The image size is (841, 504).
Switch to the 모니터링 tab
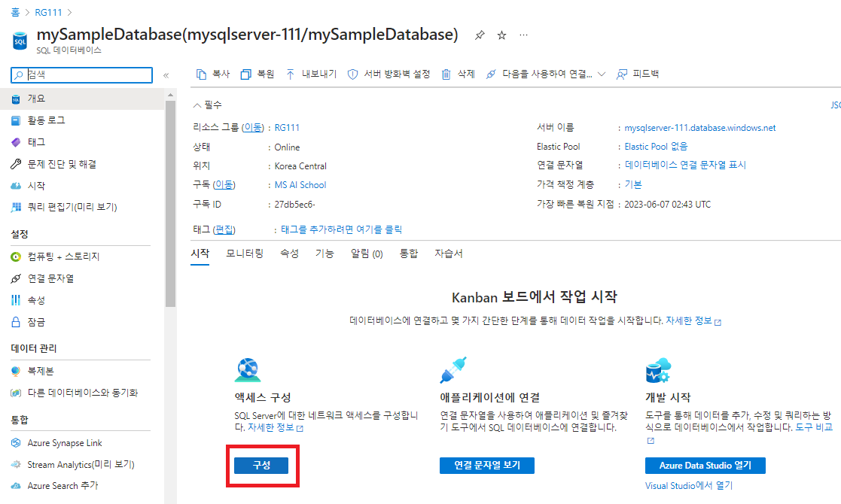(x=245, y=254)
